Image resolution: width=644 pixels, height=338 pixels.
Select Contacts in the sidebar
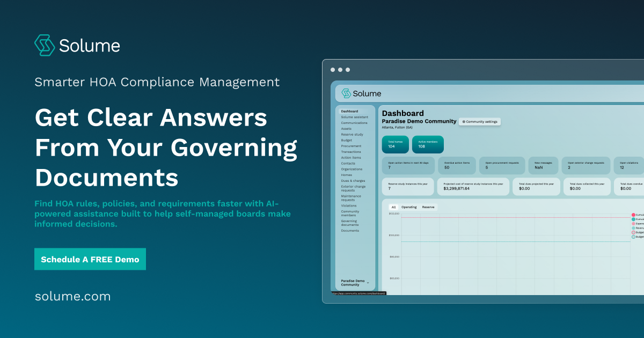pos(348,164)
